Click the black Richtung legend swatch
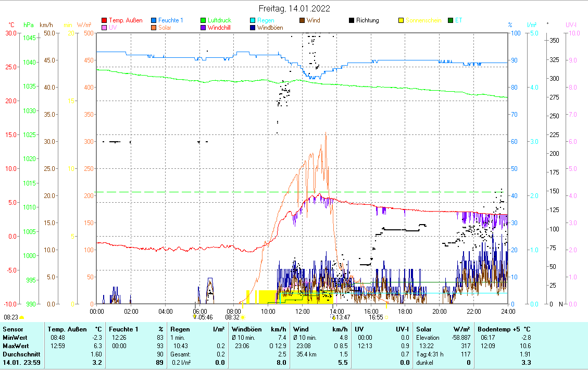 (x=352, y=21)
